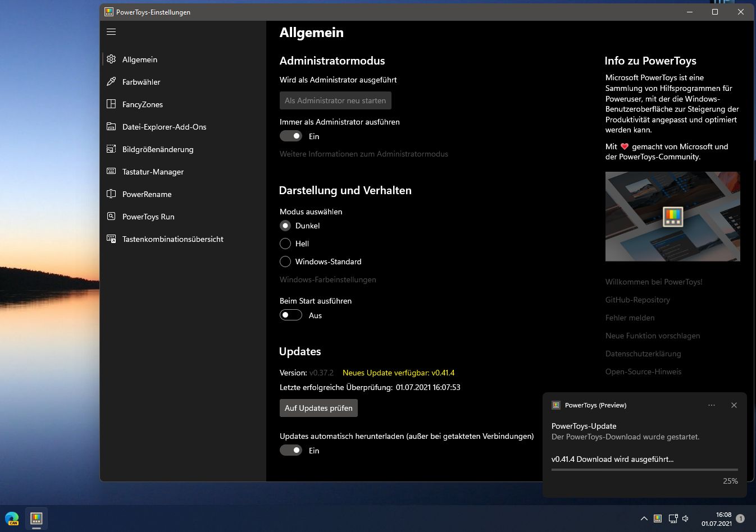Click the 25% download percentage text
The image size is (756, 532).
[x=730, y=481]
